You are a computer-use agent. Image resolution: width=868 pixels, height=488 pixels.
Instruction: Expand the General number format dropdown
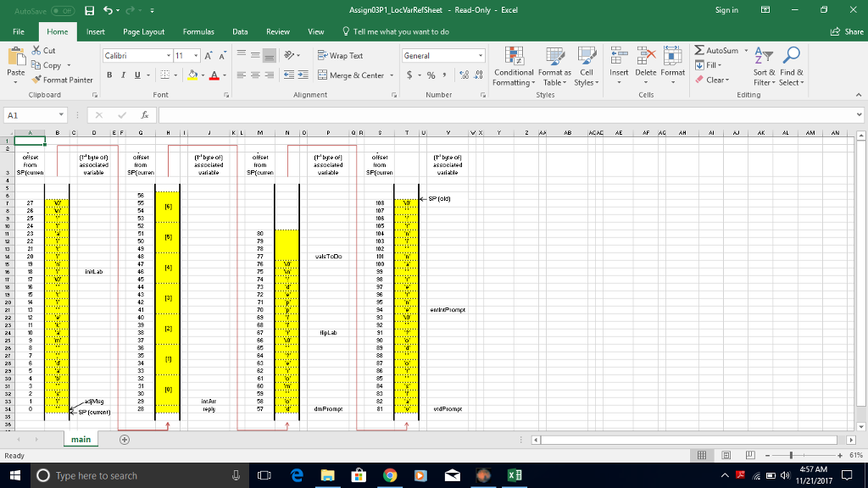[x=481, y=55]
